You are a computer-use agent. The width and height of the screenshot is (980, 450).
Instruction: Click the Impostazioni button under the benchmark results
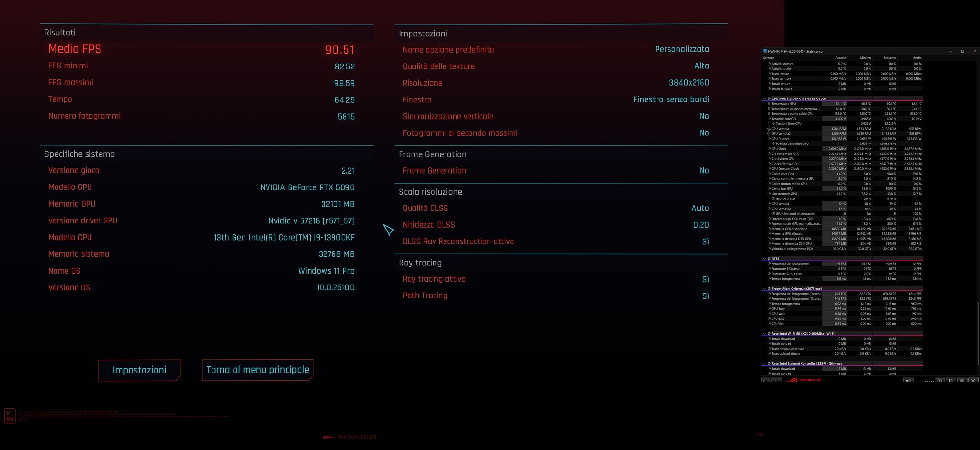[139, 370]
